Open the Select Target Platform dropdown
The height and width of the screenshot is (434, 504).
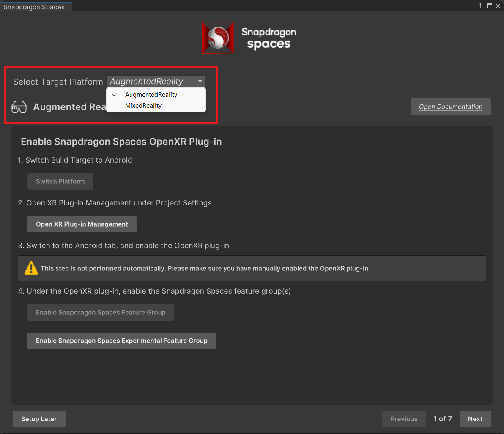(156, 81)
